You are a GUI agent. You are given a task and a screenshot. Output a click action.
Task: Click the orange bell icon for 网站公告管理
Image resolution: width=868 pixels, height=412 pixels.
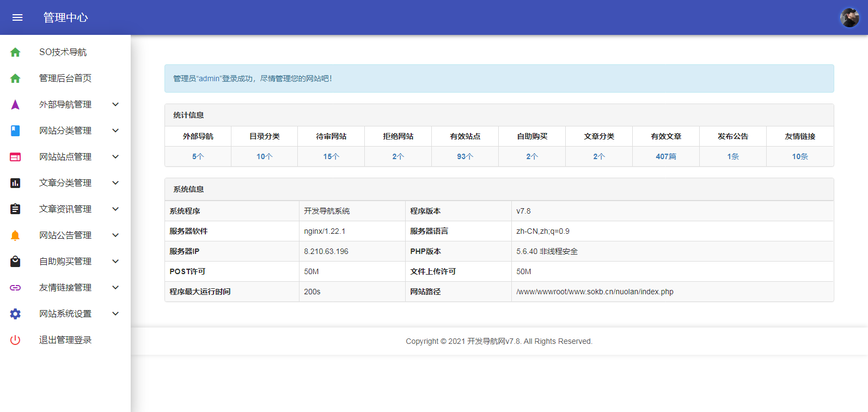pos(15,235)
